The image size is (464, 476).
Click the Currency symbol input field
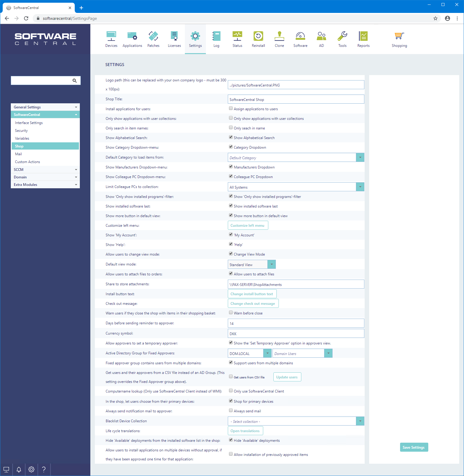[x=296, y=334]
